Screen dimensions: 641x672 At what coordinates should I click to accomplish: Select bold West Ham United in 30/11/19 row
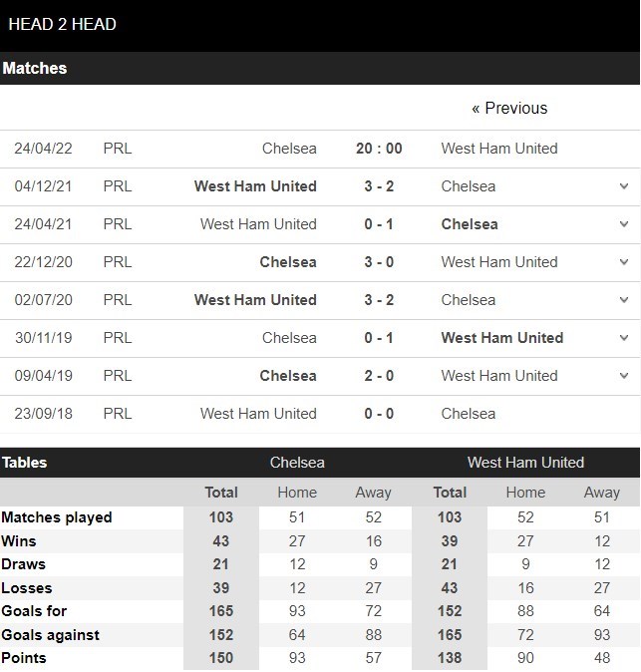pyautogui.click(x=502, y=338)
